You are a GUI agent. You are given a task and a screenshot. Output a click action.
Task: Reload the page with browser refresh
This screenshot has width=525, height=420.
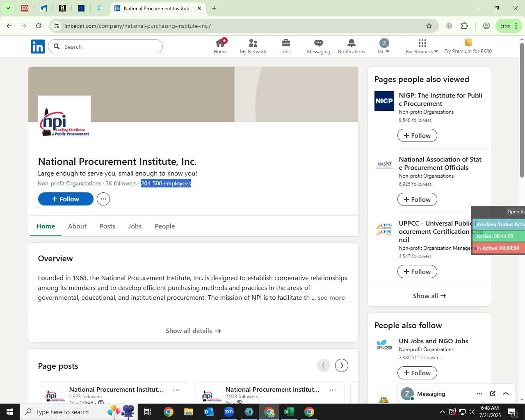click(39, 26)
